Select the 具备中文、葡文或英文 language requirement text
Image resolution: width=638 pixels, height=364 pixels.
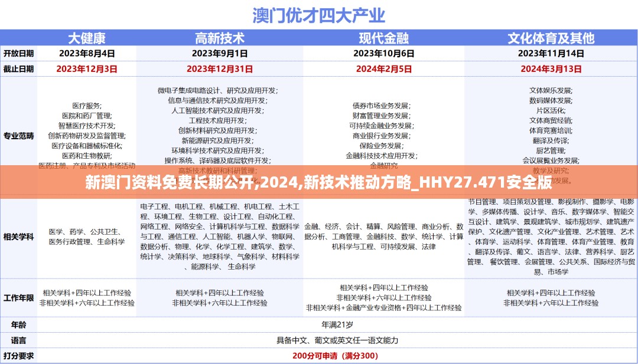click(x=337, y=340)
